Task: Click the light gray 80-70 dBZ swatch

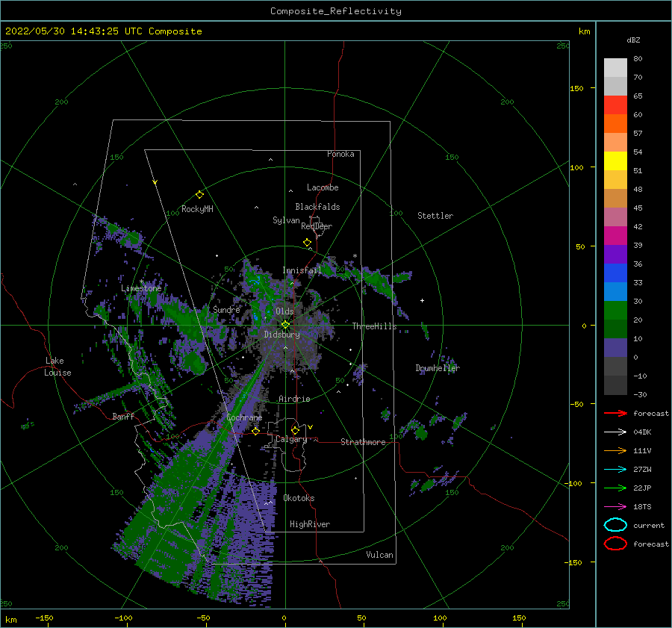Action: (x=615, y=68)
